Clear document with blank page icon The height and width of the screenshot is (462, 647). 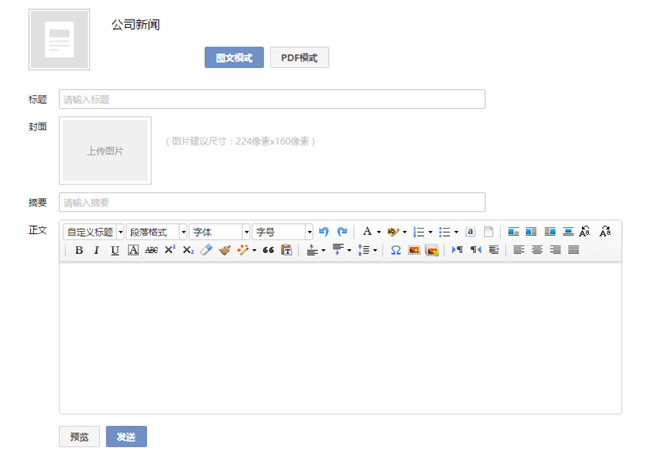[x=489, y=232]
